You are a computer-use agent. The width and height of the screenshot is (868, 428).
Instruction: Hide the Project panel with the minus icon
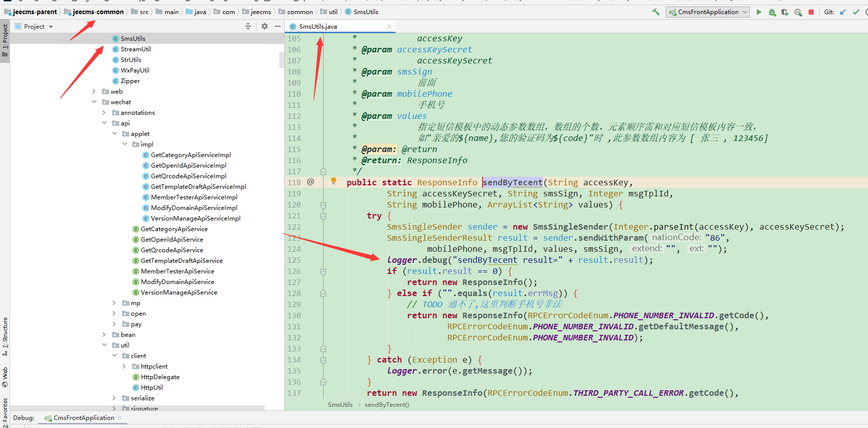coord(278,26)
